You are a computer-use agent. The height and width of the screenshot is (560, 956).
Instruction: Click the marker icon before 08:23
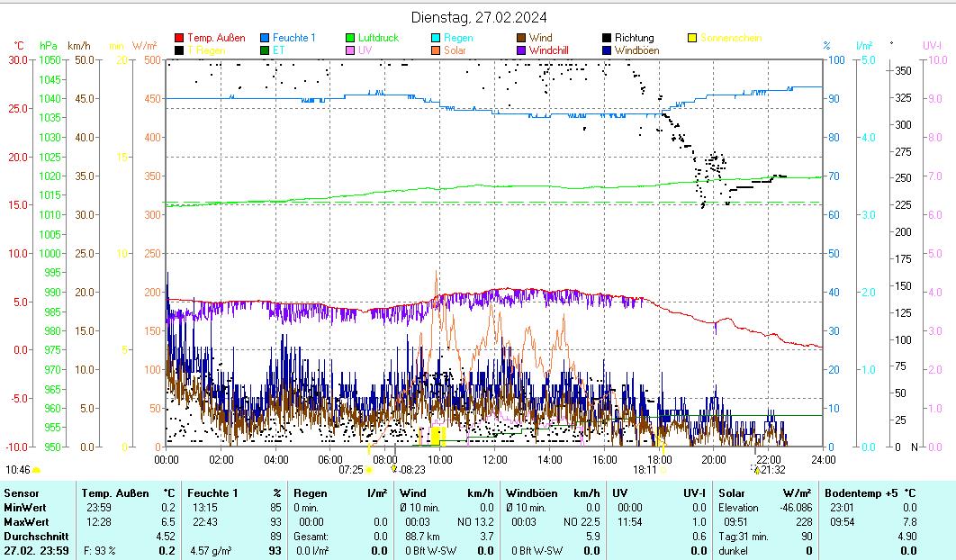pyautogui.click(x=393, y=469)
